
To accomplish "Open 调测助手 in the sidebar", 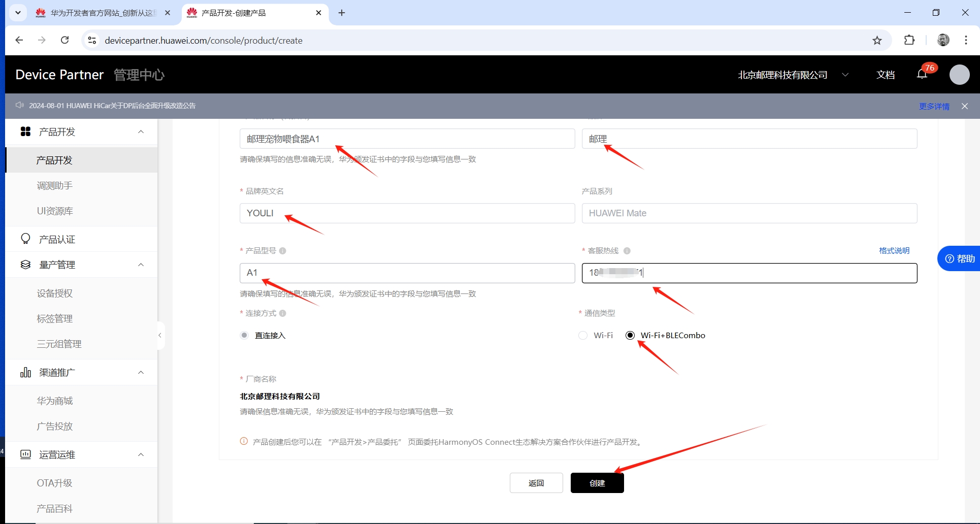I will point(54,185).
